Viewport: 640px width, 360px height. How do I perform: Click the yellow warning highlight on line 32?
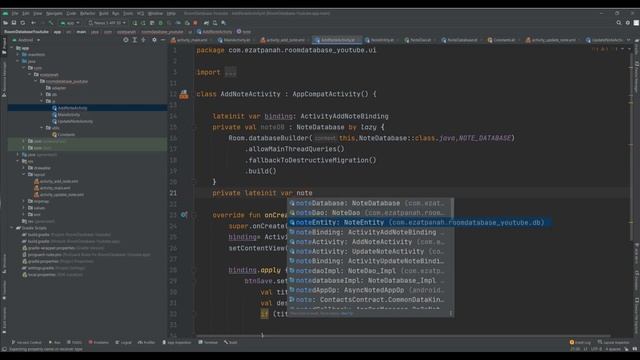(264, 313)
